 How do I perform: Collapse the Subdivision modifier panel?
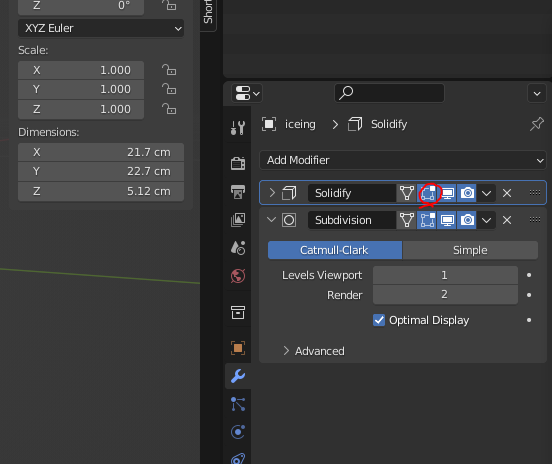click(x=271, y=220)
